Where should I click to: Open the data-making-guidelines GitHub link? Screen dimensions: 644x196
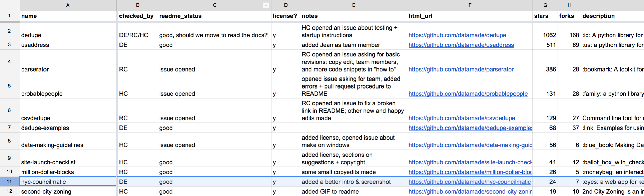[x=470, y=145]
